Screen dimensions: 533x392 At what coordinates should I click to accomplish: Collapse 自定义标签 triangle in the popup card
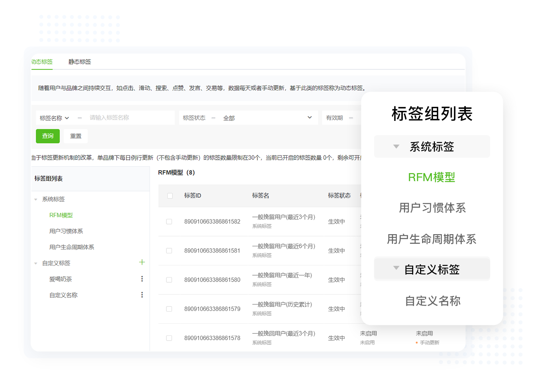point(396,268)
